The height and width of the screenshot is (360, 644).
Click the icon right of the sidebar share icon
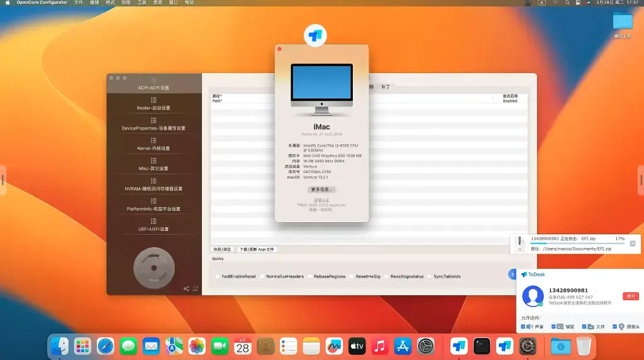196,288
